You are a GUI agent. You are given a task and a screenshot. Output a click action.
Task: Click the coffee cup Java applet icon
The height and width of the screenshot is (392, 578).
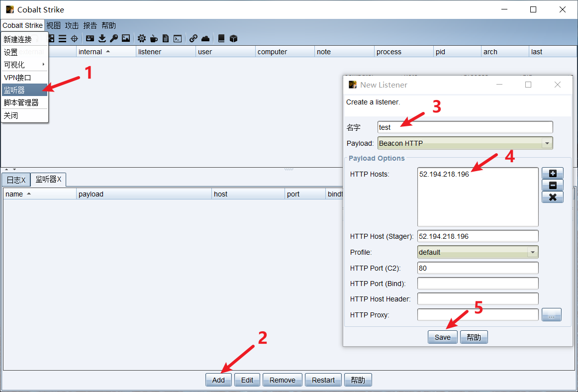point(154,38)
